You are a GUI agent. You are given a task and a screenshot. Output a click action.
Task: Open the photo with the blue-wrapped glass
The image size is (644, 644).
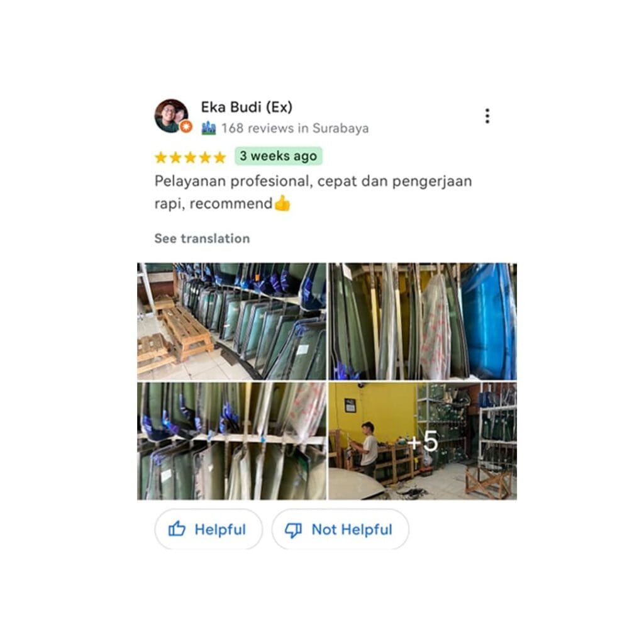(423, 321)
